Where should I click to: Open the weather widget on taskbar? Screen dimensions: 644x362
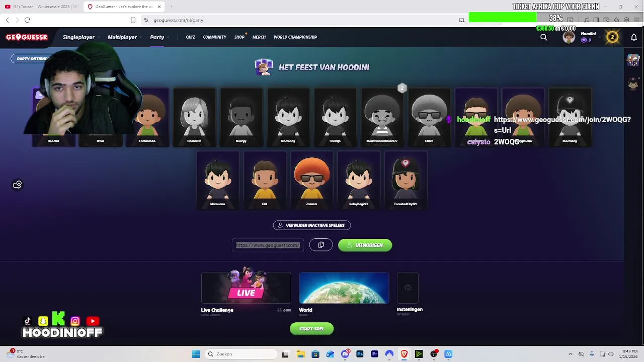28,354
